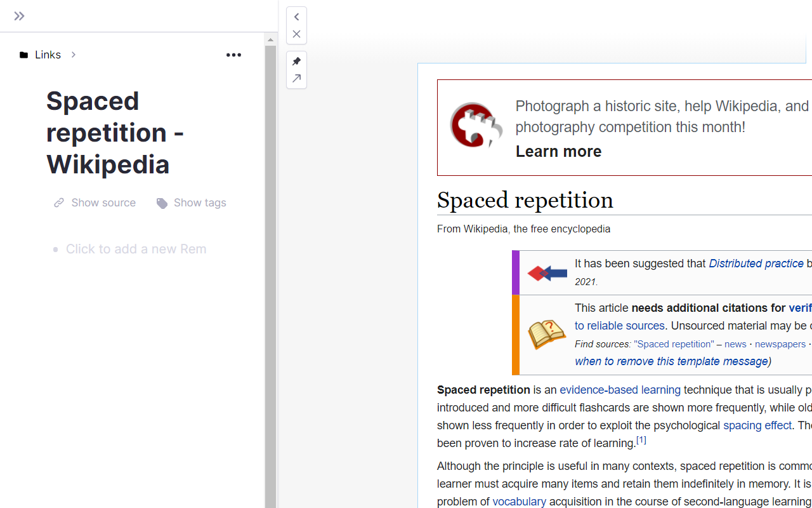Image resolution: width=812 pixels, height=508 pixels.
Task: Click the Learn more link in the banner
Action: coord(558,151)
